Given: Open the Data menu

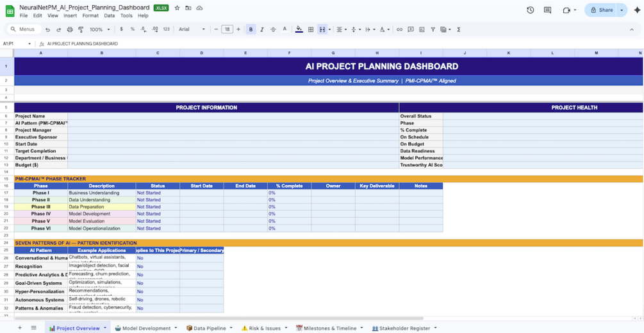Looking at the screenshot, I should [109, 15].
